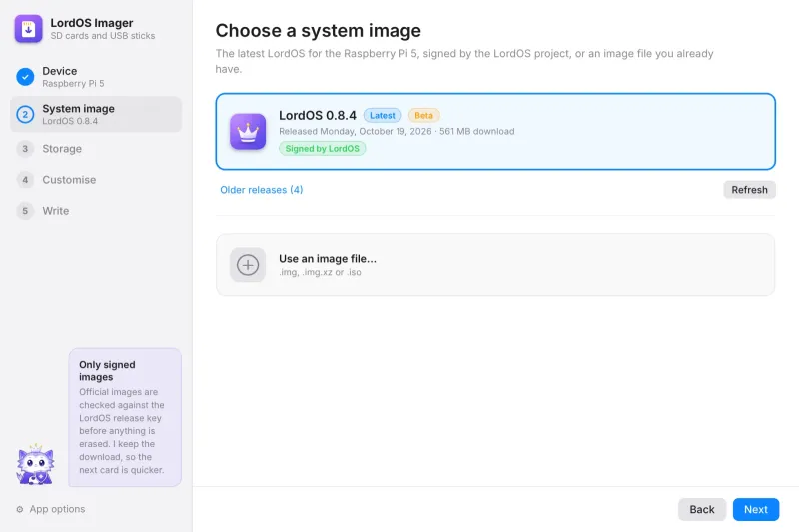Go to Storage step in sidebar
Image resolution: width=799 pixels, height=532 pixels.
pos(96,149)
